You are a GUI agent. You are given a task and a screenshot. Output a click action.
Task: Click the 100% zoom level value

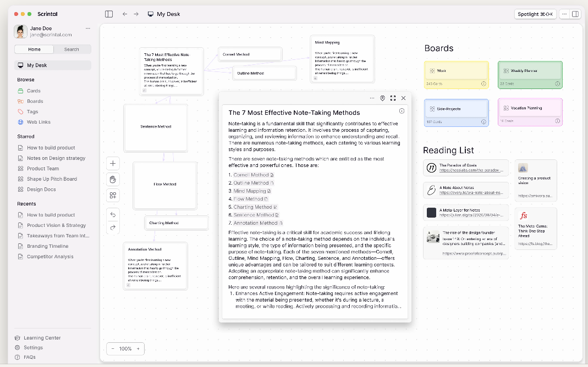(125, 349)
